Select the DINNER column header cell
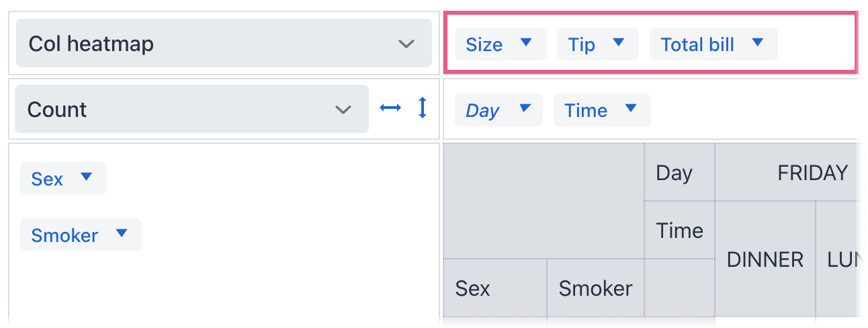The width and height of the screenshot is (868, 328). click(765, 259)
